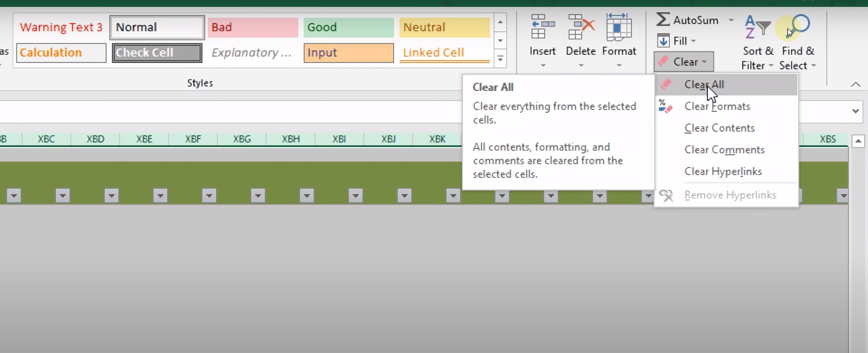Screen dimensions: 868x353
Task: Click the Sort & Filter icon
Action: click(757, 27)
